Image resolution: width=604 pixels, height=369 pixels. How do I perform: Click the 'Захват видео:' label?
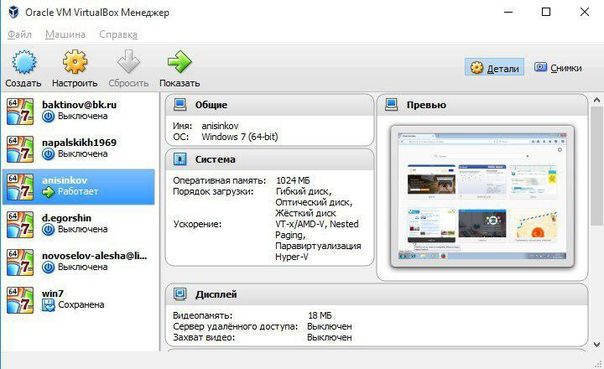204,337
